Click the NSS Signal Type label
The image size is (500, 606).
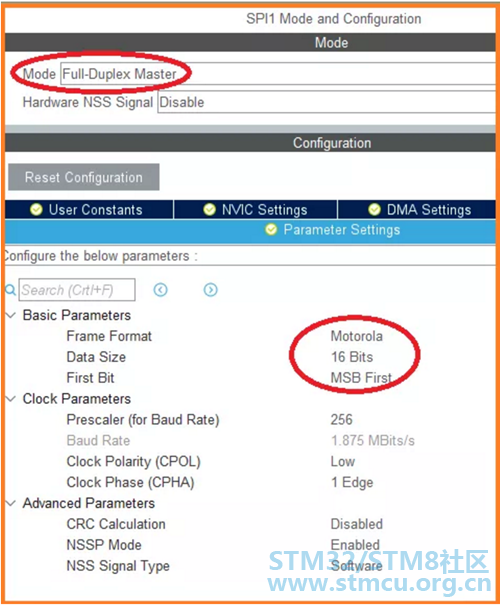pyautogui.click(x=118, y=566)
